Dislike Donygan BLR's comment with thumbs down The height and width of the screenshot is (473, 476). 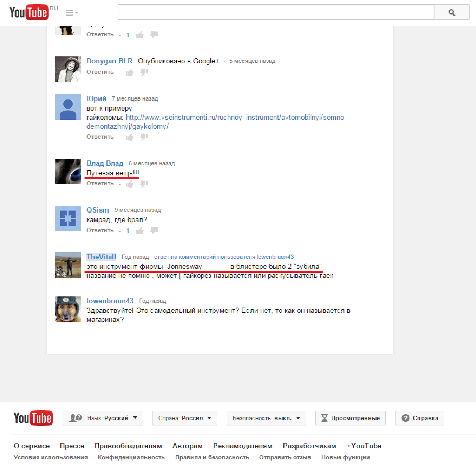click(144, 72)
